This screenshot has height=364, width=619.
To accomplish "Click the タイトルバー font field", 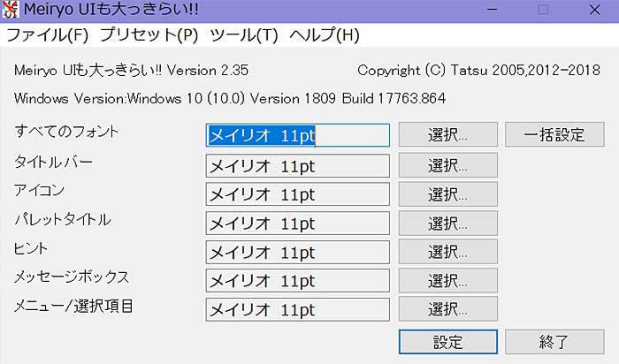I will pyautogui.click(x=298, y=165).
